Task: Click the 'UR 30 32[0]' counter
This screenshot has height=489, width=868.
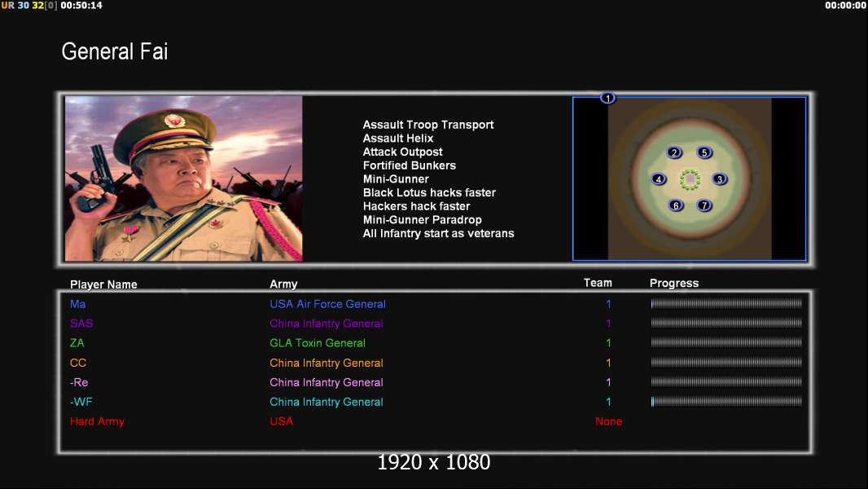Action: (28, 5)
